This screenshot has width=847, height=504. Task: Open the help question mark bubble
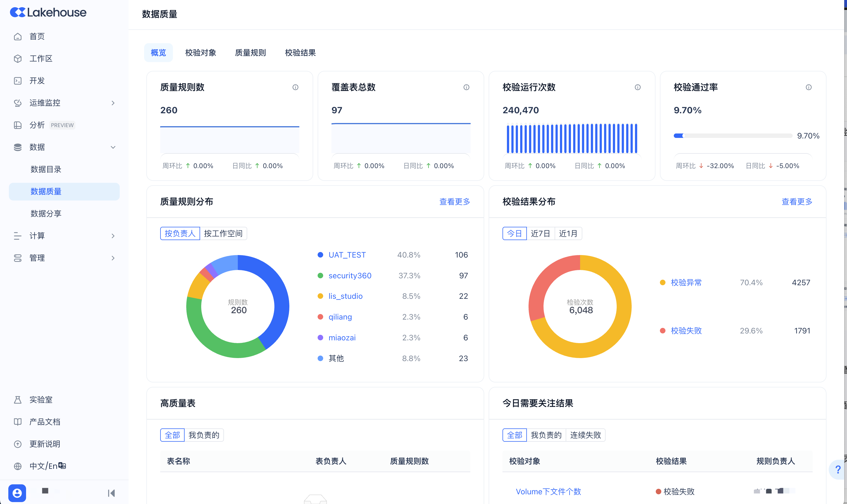pyautogui.click(x=838, y=469)
